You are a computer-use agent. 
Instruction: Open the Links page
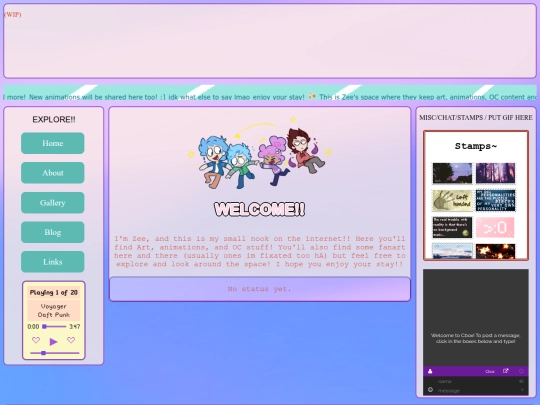53,262
